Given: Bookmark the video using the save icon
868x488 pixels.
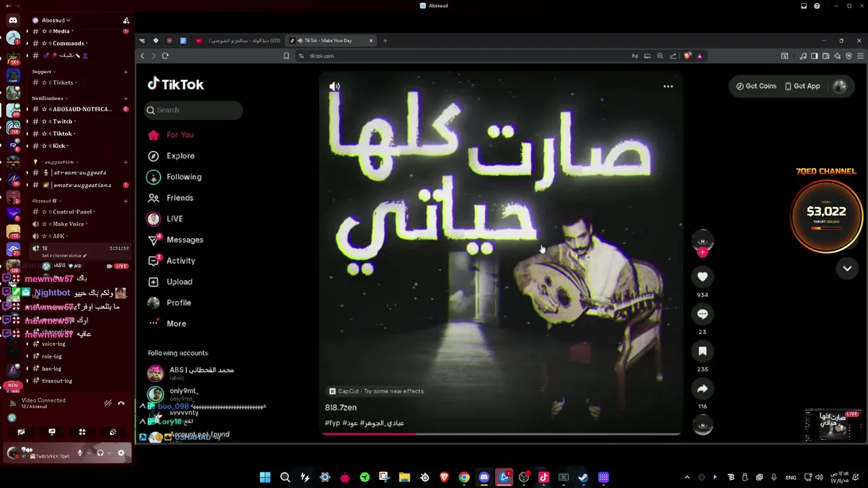Looking at the screenshot, I should (703, 351).
